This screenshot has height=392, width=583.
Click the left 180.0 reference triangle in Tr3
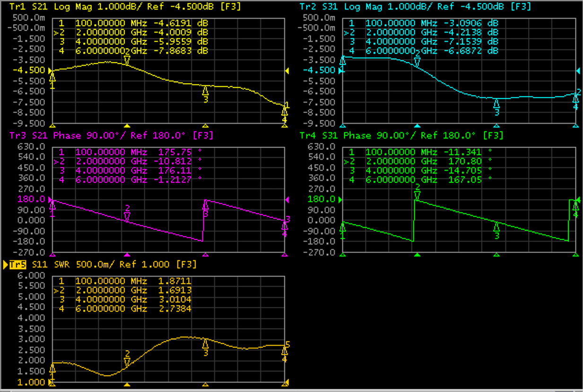50,199
